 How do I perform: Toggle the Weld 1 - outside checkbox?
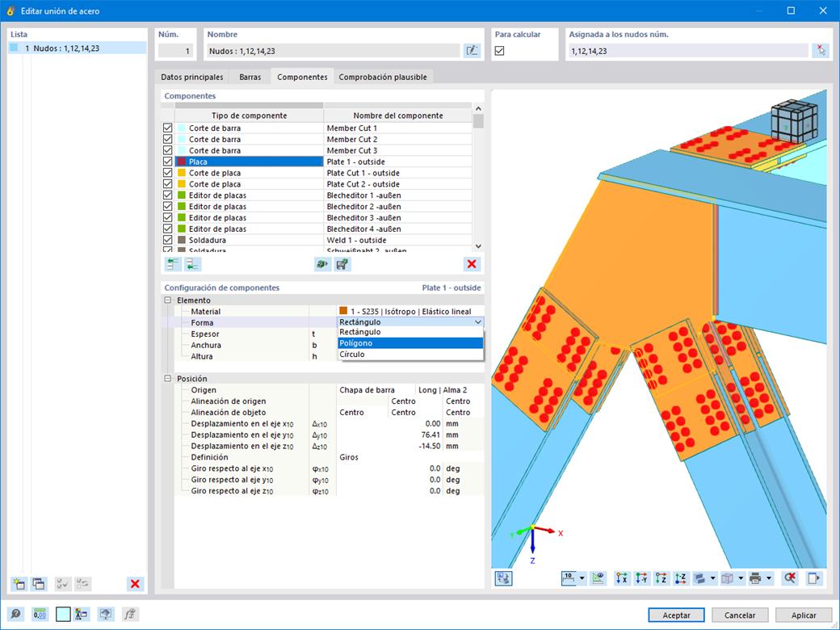point(168,240)
